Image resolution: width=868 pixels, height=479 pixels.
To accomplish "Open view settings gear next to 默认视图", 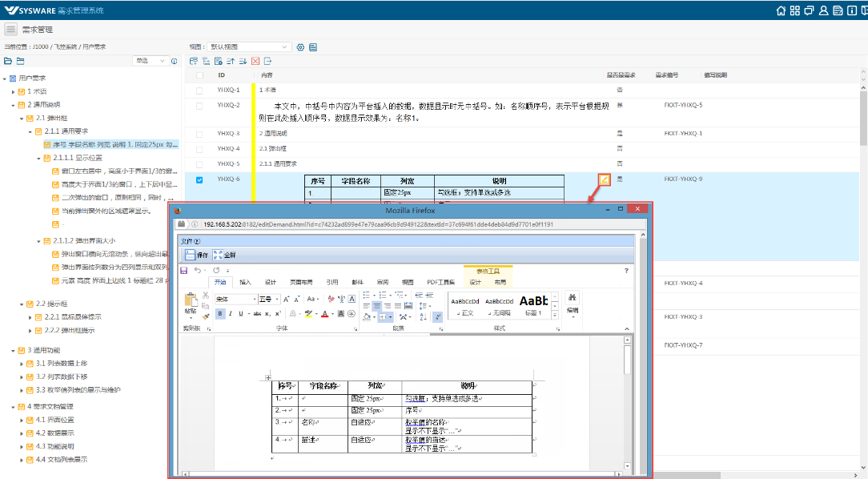I will (301, 47).
